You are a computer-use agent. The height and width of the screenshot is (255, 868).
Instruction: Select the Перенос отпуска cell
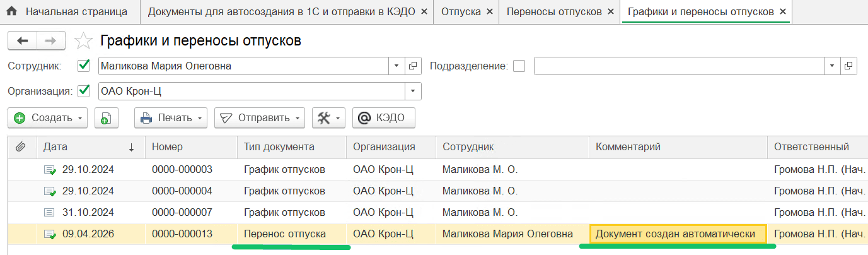[x=291, y=234]
